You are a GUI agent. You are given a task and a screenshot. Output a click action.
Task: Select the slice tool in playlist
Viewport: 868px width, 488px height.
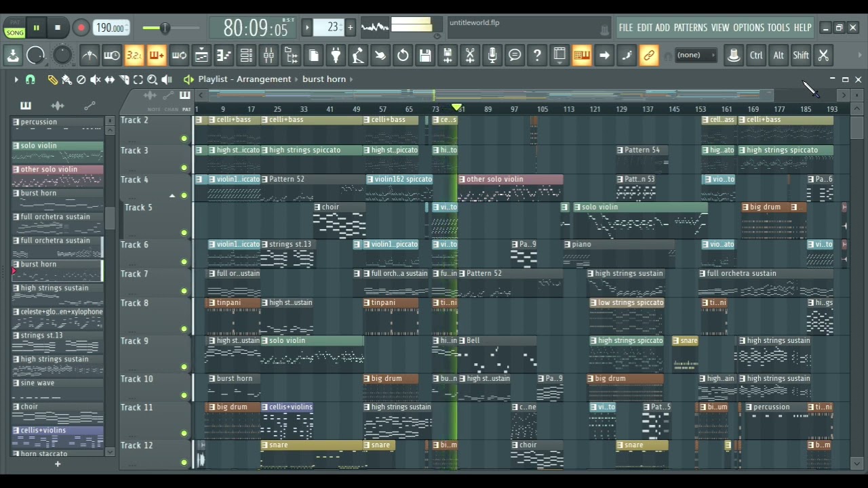[x=124, y=79]
